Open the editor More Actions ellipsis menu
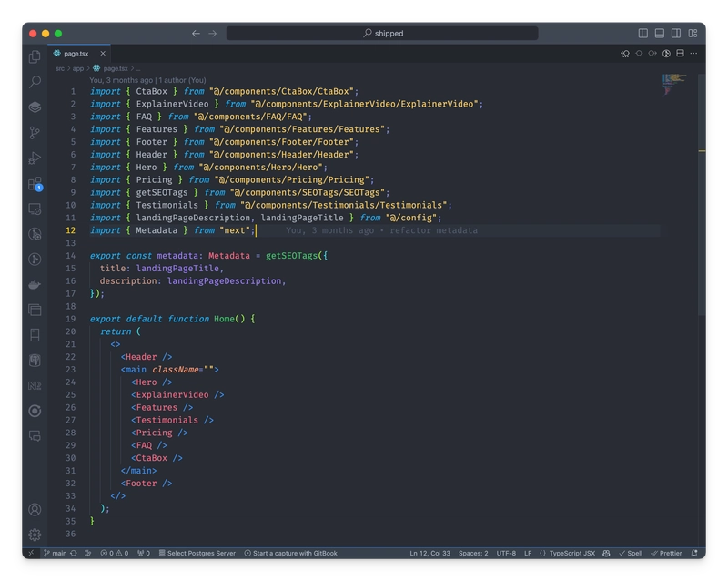The image size is (728, 581). point(693,54)
